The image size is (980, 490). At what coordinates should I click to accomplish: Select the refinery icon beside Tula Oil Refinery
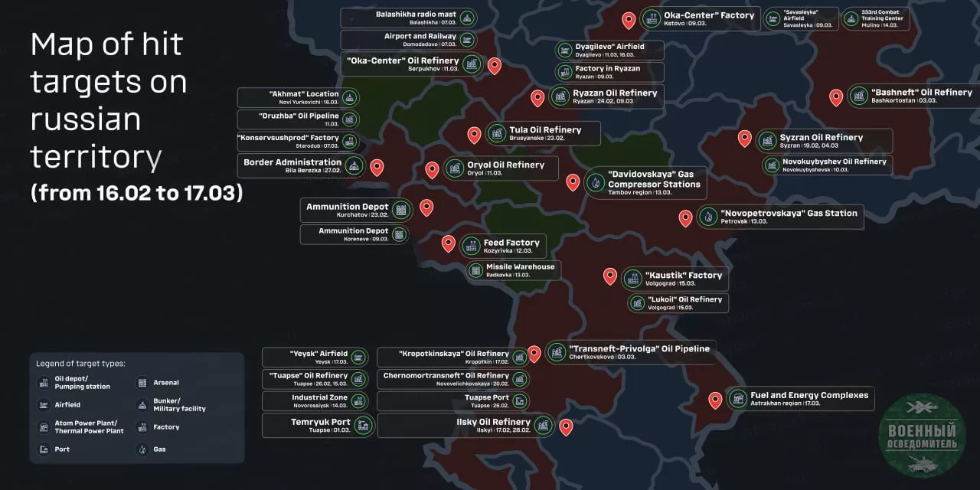[x=497, y=133]
